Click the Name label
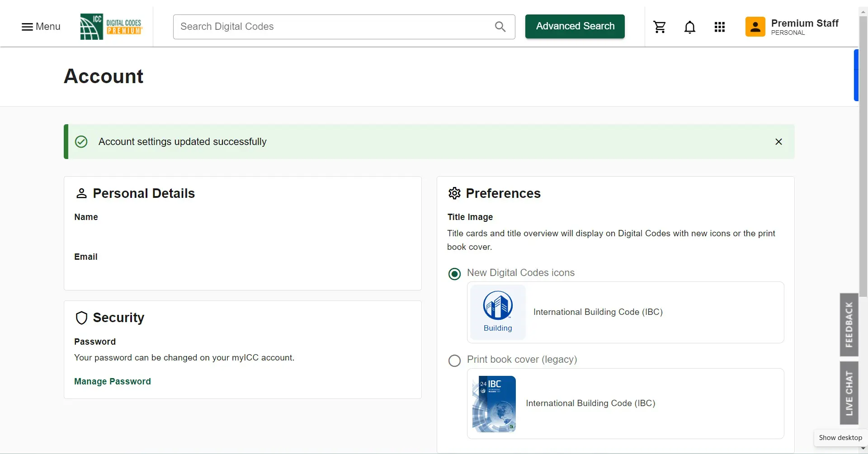This screenshot has height=454, width=868. coord(86,217)
